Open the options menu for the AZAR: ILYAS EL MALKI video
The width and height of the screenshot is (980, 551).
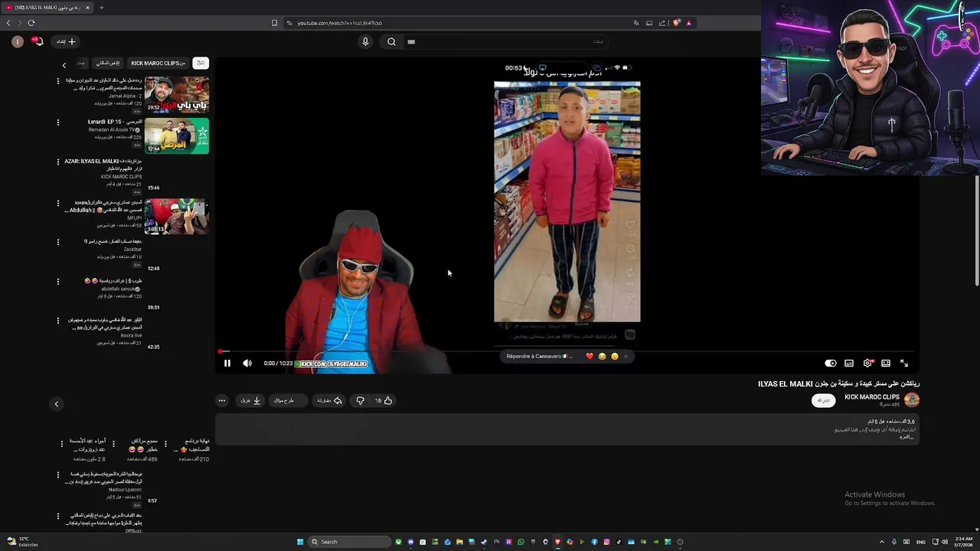click(x=58, y=161)
